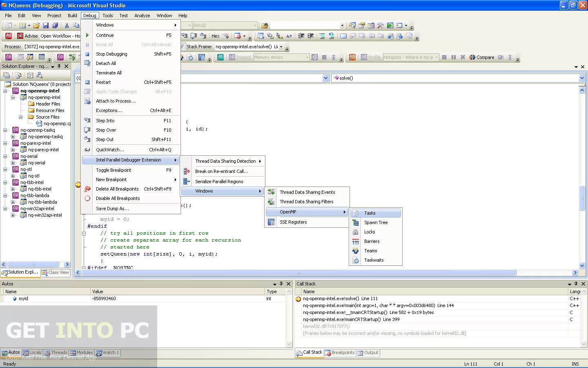
Task: Toggle auto-hide pin on Autos panel
Action: 281,284
